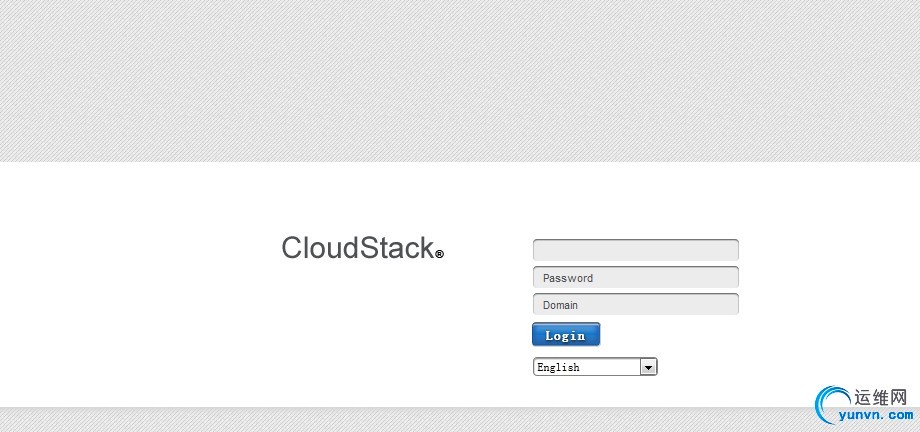
Task: Select the Domain input field
Action: (635, 304)
